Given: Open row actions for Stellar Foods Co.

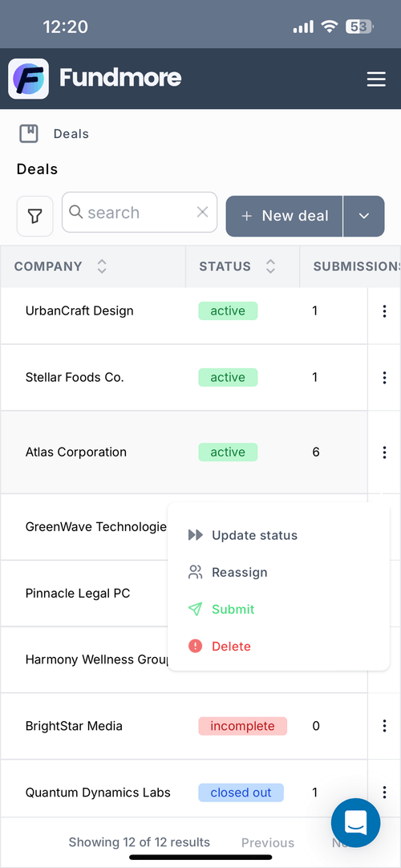Looking at the screenshot, I should click(x=384, y=378).
